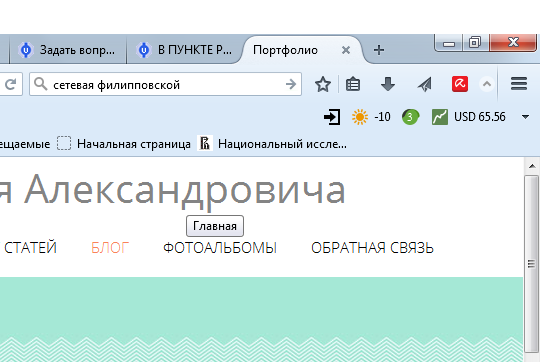
Task: Click the round up-chevron toolbar icon
Action: 487,84
